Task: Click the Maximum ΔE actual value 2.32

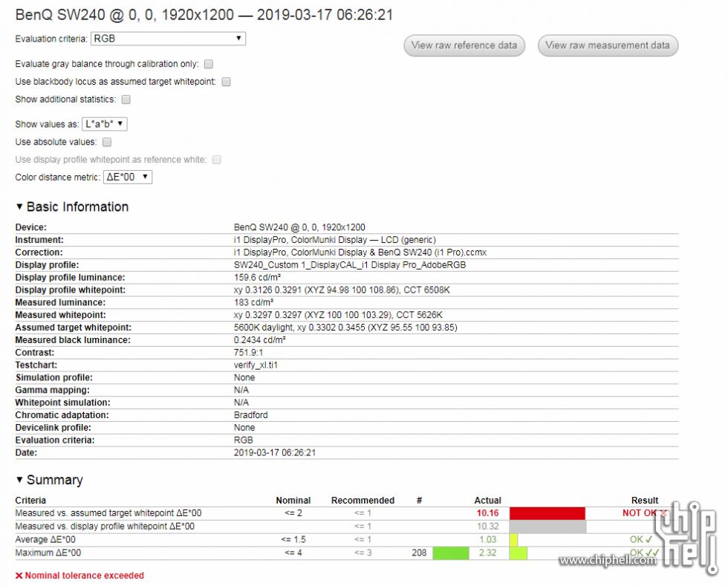Action: 487,553
